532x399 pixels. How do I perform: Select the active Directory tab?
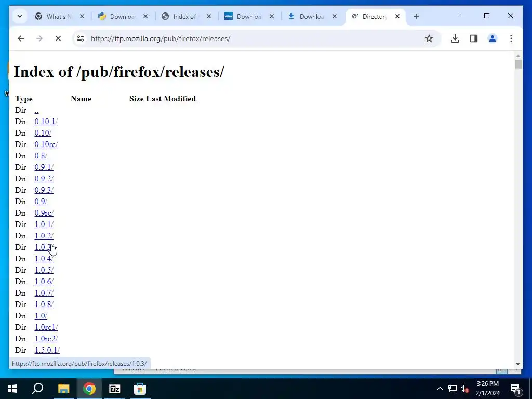[x=375, y=16]
